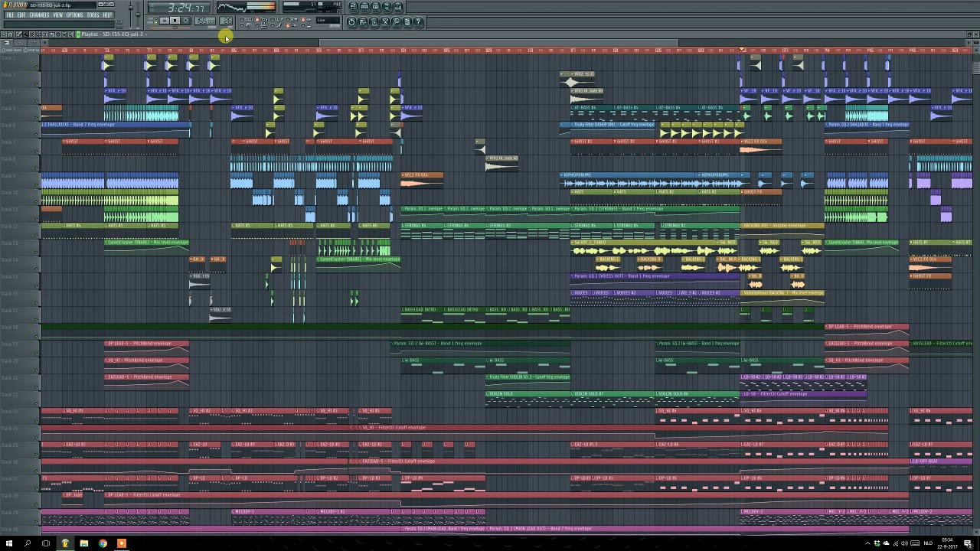Open the Mixer window icon
Image resolution: width=980 pixels, height=551 pixels.
(398, 7)
